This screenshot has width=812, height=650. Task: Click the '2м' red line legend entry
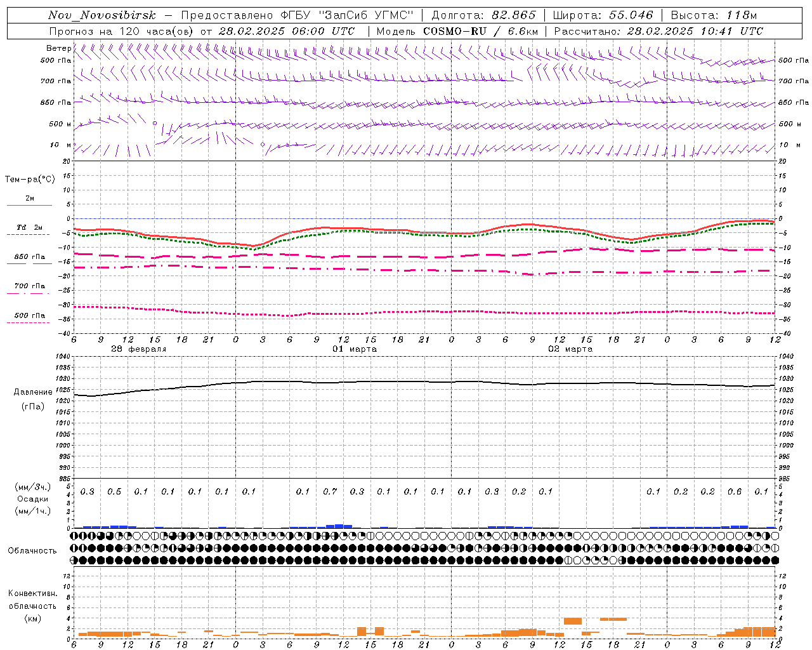click(x=30, y=198)
